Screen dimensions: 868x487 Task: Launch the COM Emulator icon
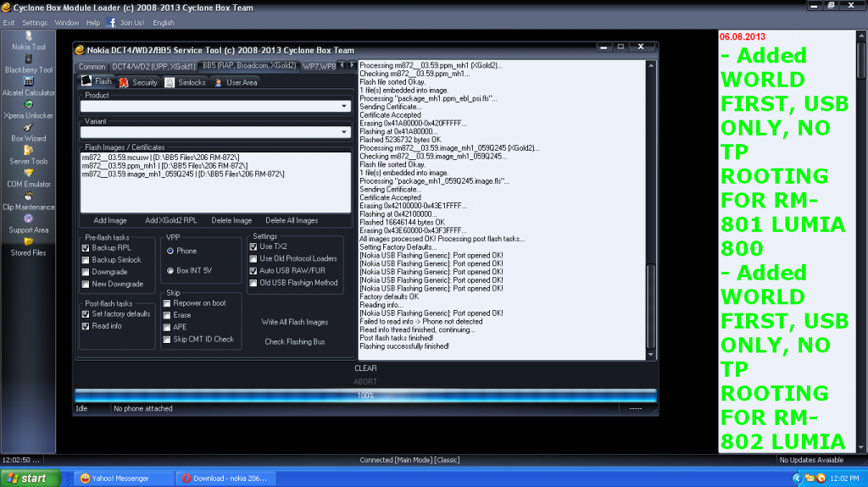(x=29, y=174)
